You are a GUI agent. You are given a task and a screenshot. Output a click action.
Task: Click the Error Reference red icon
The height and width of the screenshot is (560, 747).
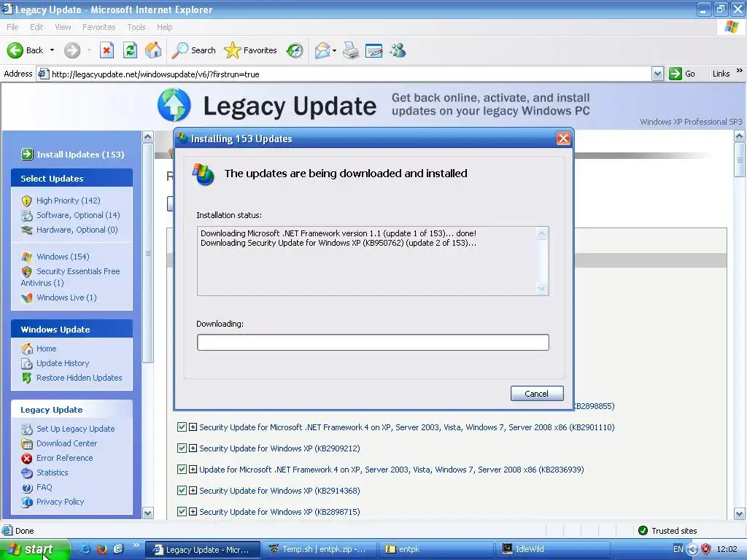(x=27, y=458)
